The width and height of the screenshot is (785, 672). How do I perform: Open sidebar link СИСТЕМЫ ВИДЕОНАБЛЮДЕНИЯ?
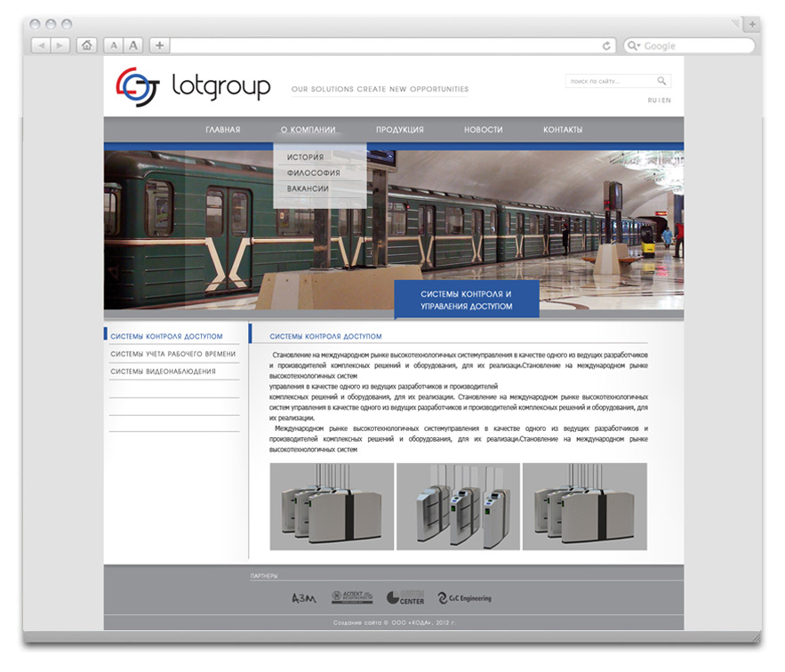coord(163,372)
